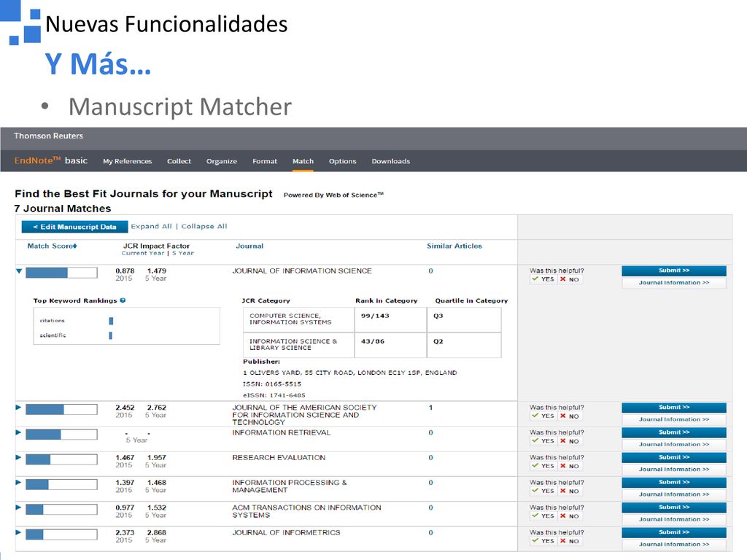Screen dimensions: 747x560
Task: Submit to Research Evaluation
Action: 673,458
